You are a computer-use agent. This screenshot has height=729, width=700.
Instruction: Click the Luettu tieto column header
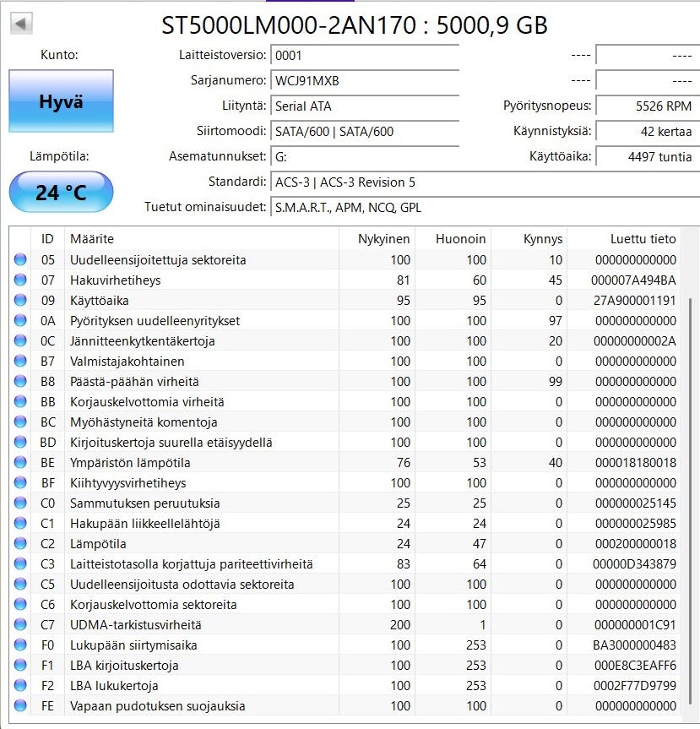click(625, 239)
